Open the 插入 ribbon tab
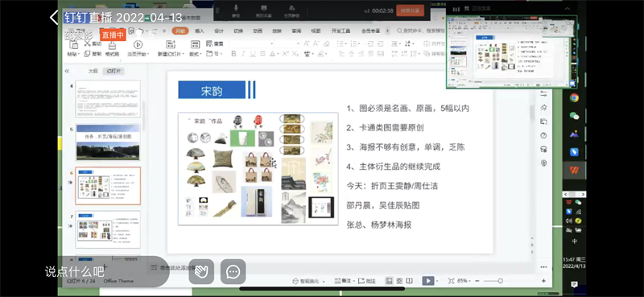The height and width of the screenshot is (297, 644). [200, 31]
